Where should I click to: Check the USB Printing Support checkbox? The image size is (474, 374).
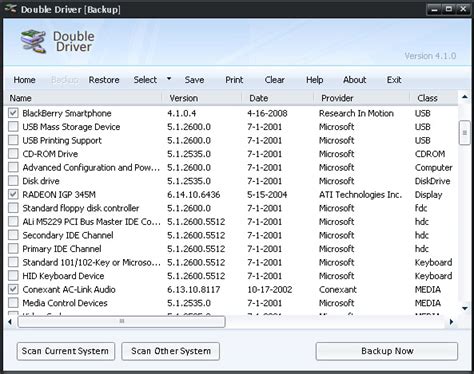(13, 140)
